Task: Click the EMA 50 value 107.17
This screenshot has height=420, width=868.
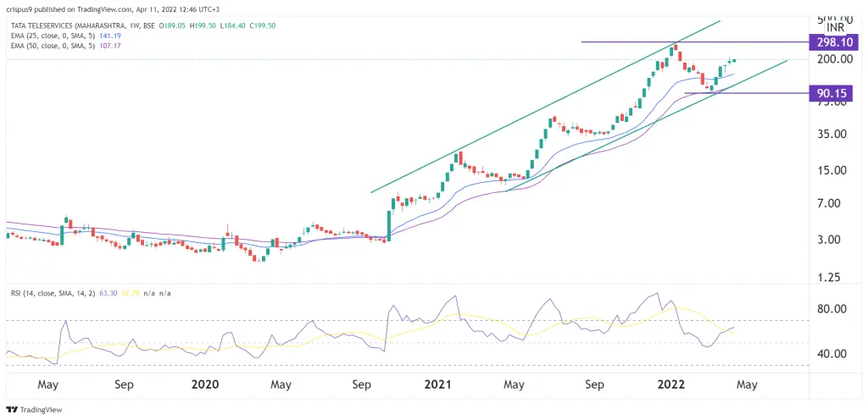Action: click(x=110, y=46)
